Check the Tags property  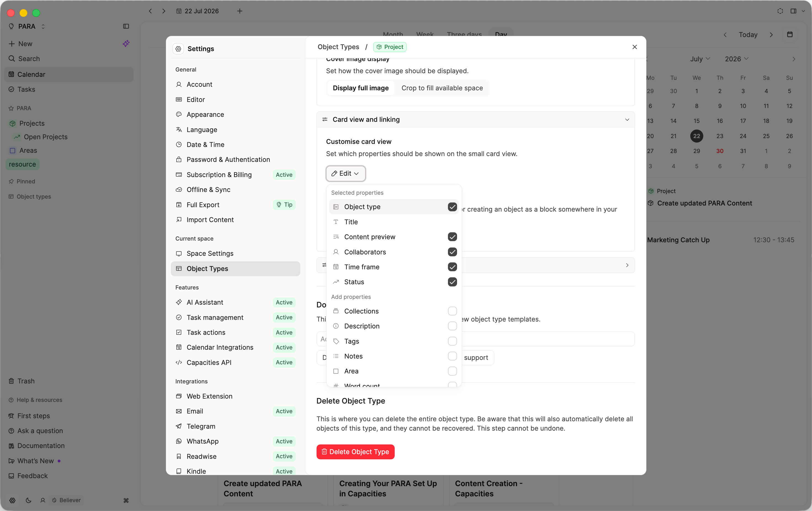coord(452,341)
